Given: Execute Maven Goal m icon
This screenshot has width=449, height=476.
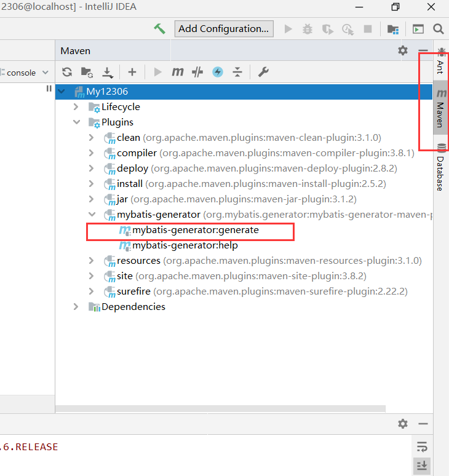Looking at the screenshot, I should click(177, 72).
